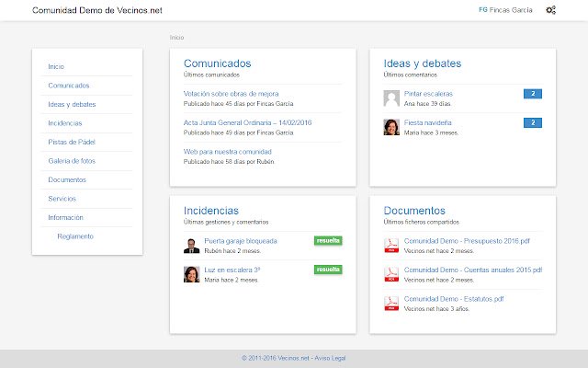Open Servicios in the sidebar menu

tap(62, 199)
